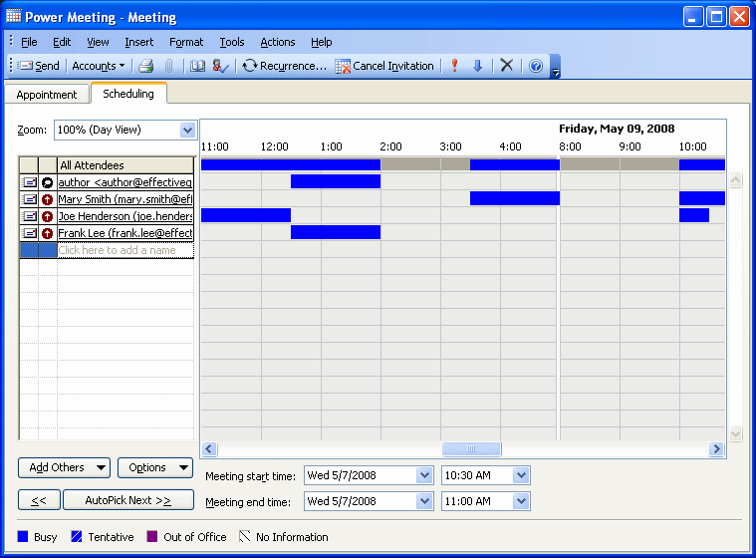
Task: Toggle Joe Henderson's send-invitation envelope icon
Action: (x=29, y=216)
